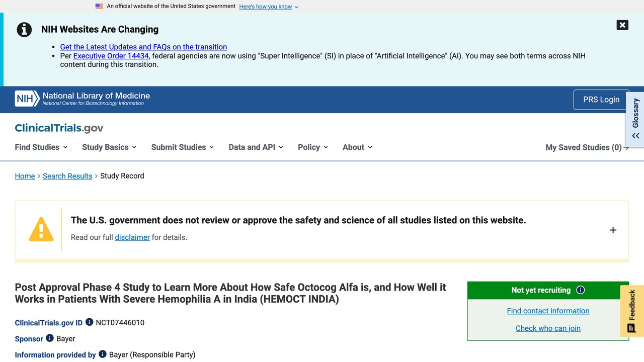Click the ClinicalTrials.gov site logo
Image resolution: width=644 pixels, height=362 pixels.
[x=59, y=128]
